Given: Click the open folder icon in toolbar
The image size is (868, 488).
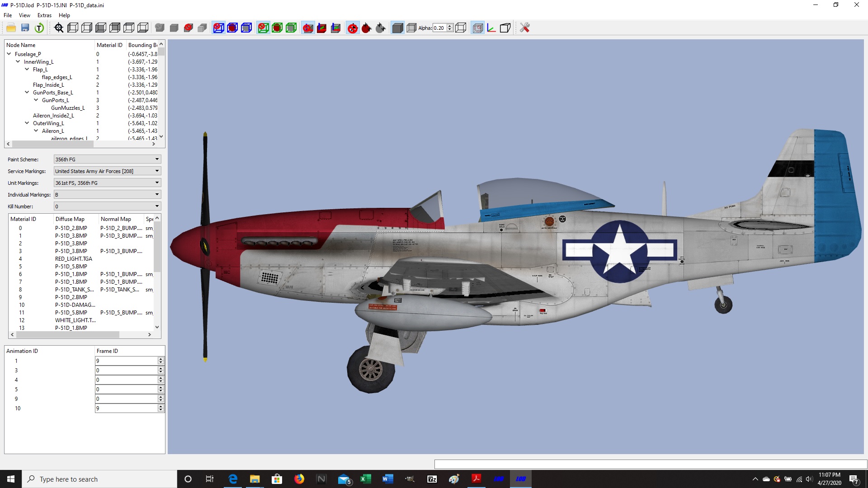Looking at the screenshot, I should (11, 28).
